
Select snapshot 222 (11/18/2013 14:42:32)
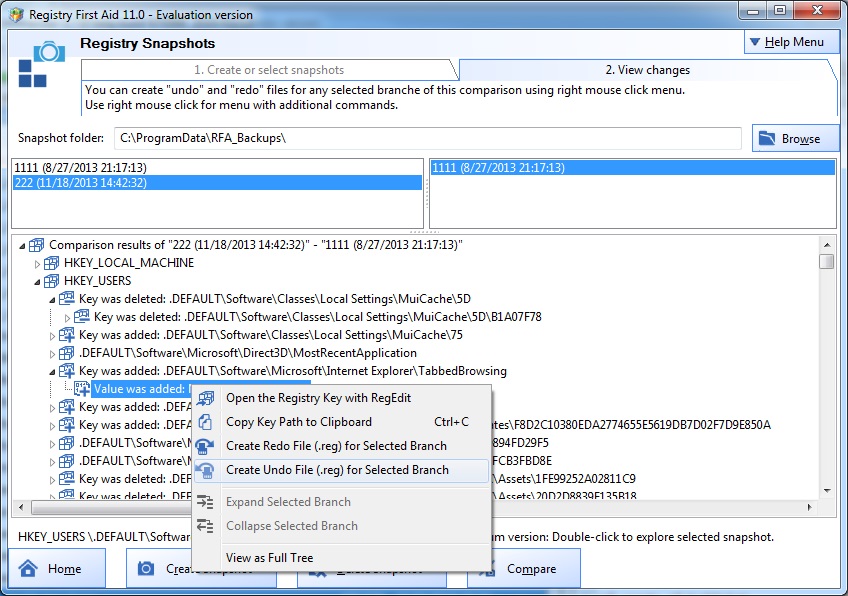217,183
